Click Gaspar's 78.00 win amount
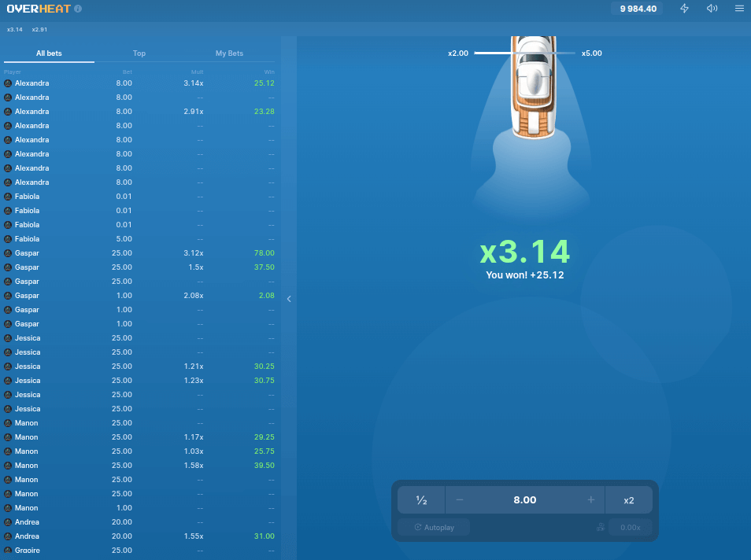Viewport: 751px width, 560px height. tap(265, 253)
